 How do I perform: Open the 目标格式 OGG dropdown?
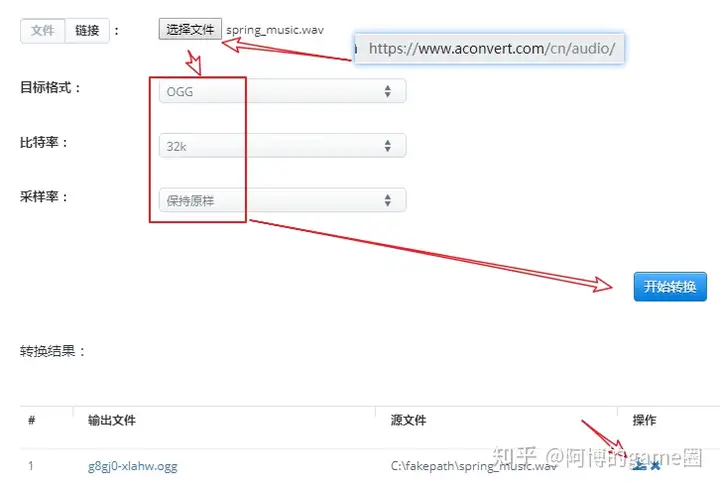pos(282,91)
